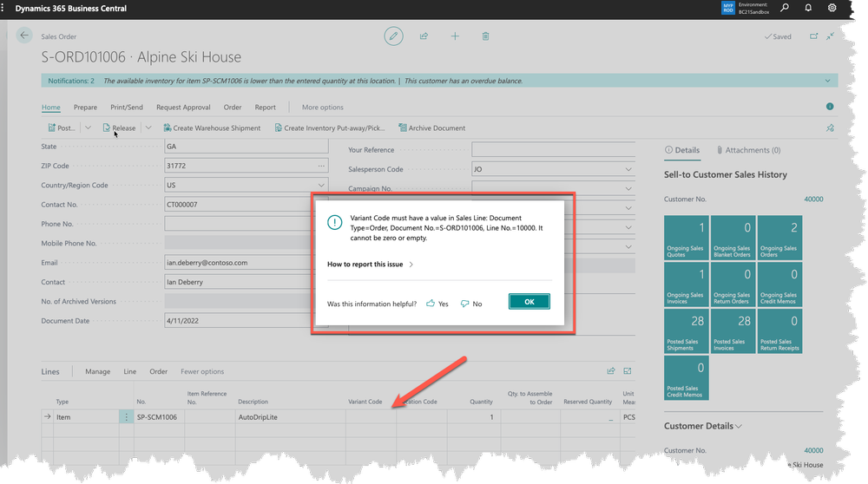Open the Home tab

51,108
